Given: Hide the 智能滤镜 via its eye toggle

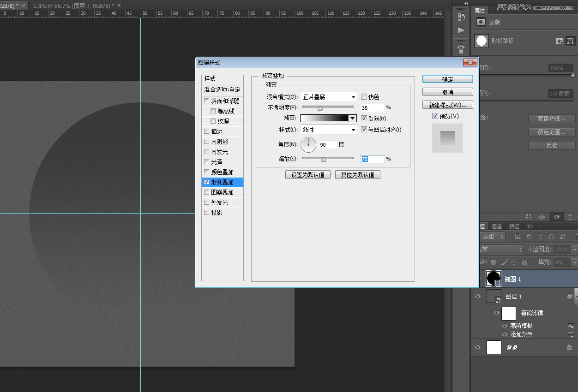Looking at the screenshot, I should [x=497, y=313].
